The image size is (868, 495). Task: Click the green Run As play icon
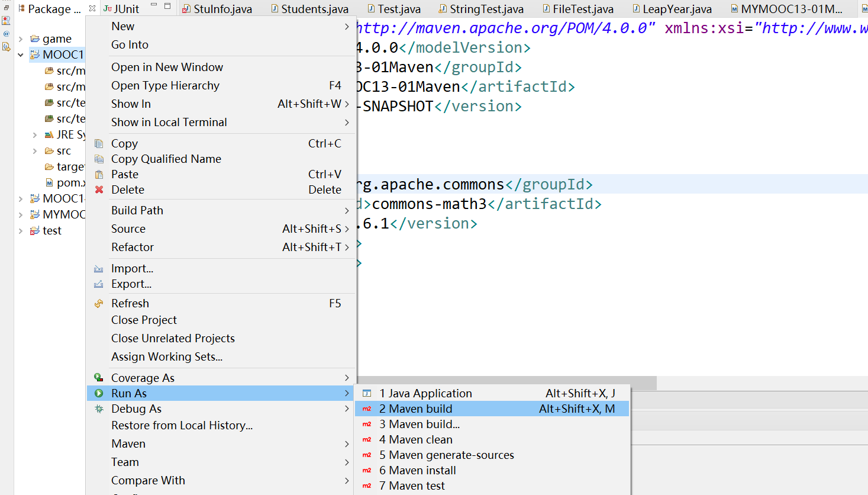[x=99, y=393]
